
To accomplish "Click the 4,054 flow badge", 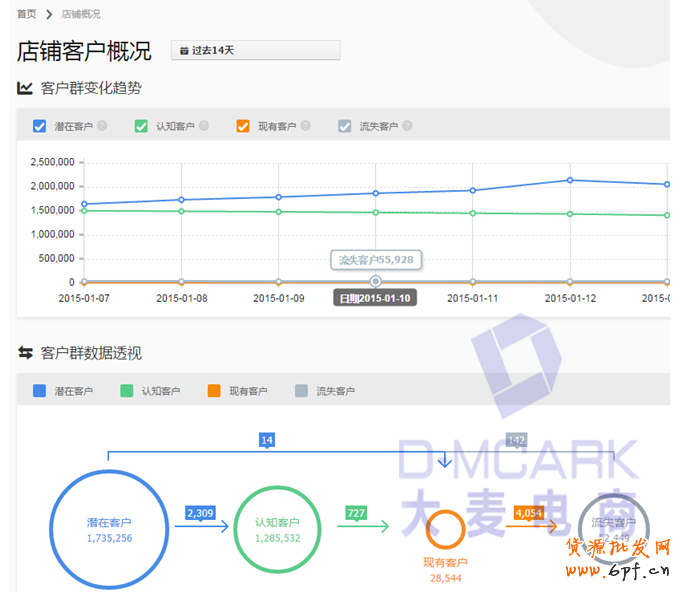I will pyautogui.click(x=529, y=513).
